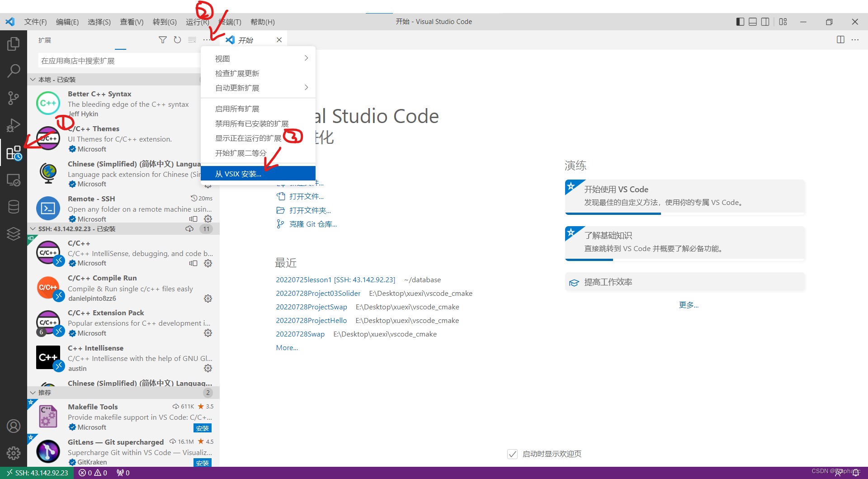The width and height of the screenshot is (868, 479).
Task: Open the 帮助(H) menu
Action: (263, 22)
